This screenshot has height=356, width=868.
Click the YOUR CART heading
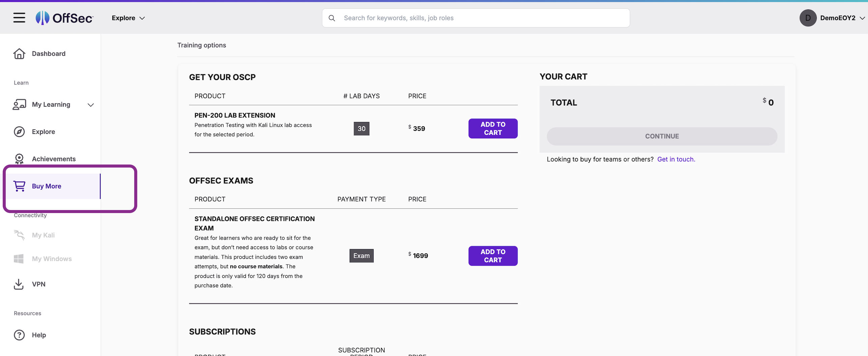[x=563, y=77]
